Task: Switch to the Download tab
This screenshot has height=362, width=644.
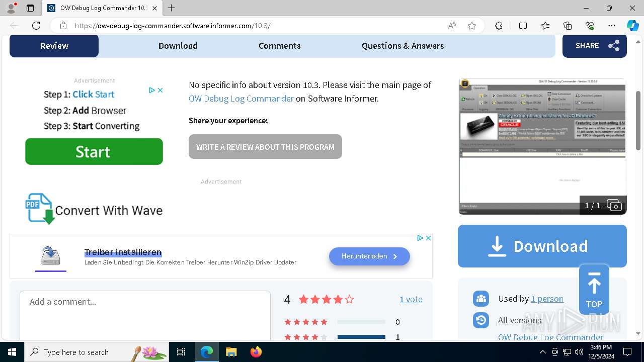Action: coord(178,46)
